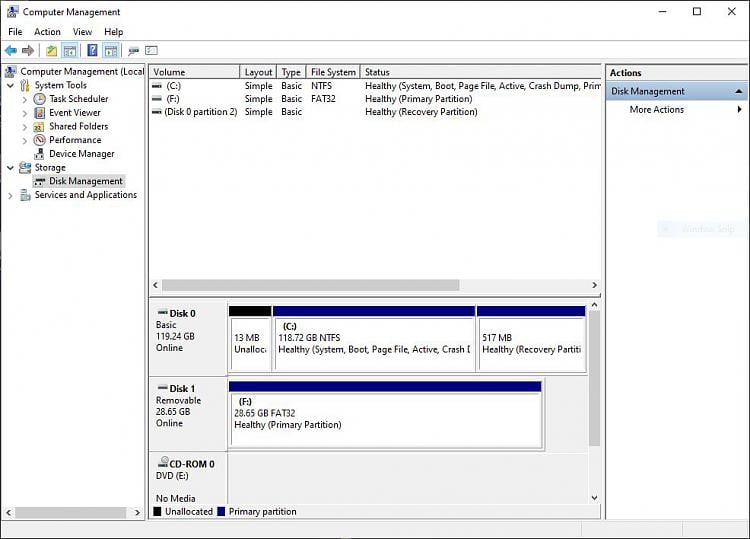Image resolution: width=750 pixels, height=539 pixels.
Task: Click the NTFS cell in the (C:) row
Action: coord(321,86)
